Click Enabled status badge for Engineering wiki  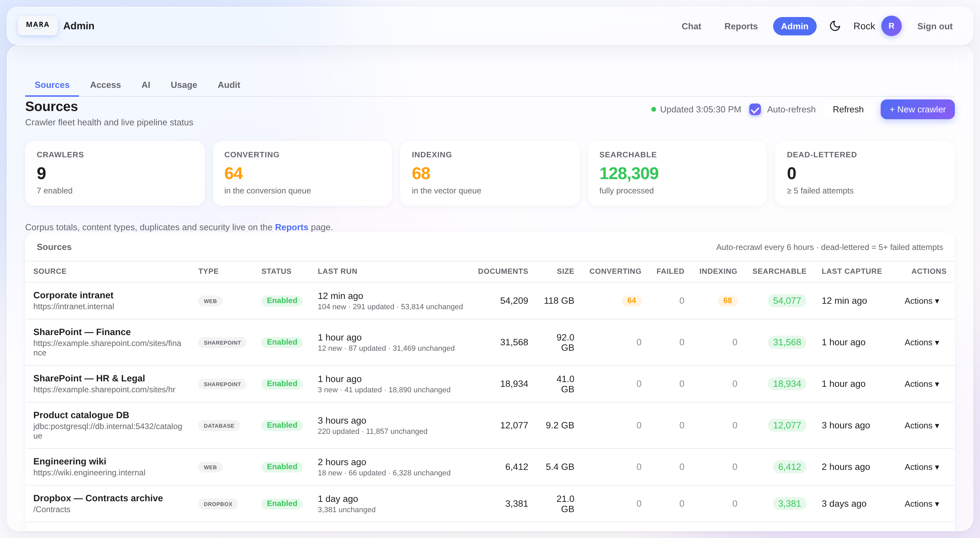(x=282, y=467)
